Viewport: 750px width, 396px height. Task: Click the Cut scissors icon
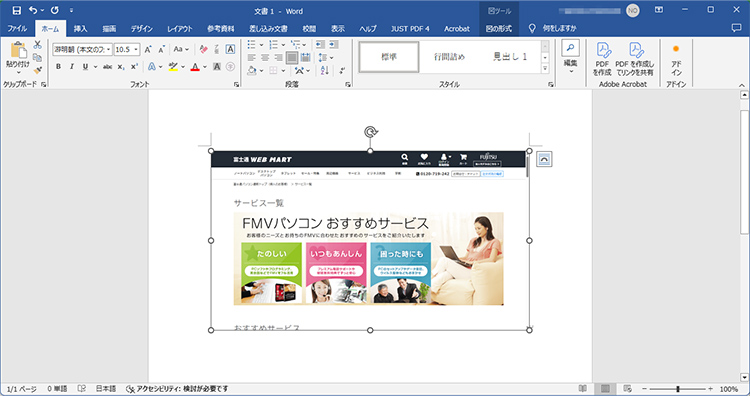tap(37, 45)
